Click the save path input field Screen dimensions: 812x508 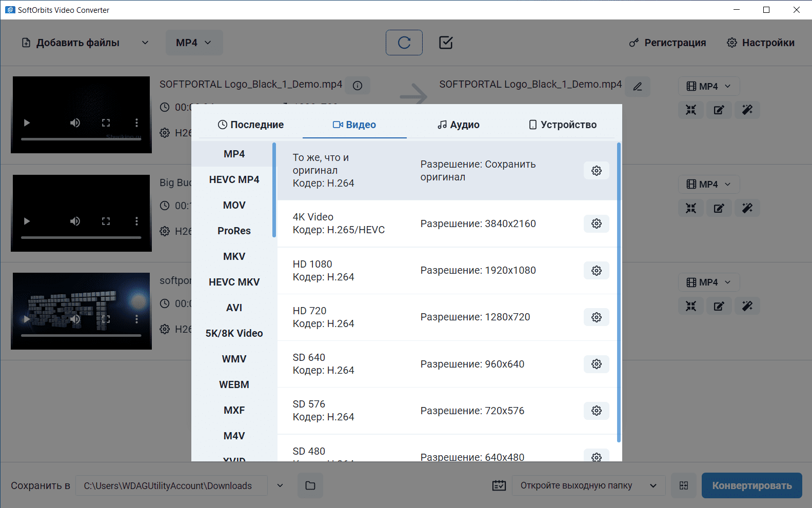coord(171,485)
